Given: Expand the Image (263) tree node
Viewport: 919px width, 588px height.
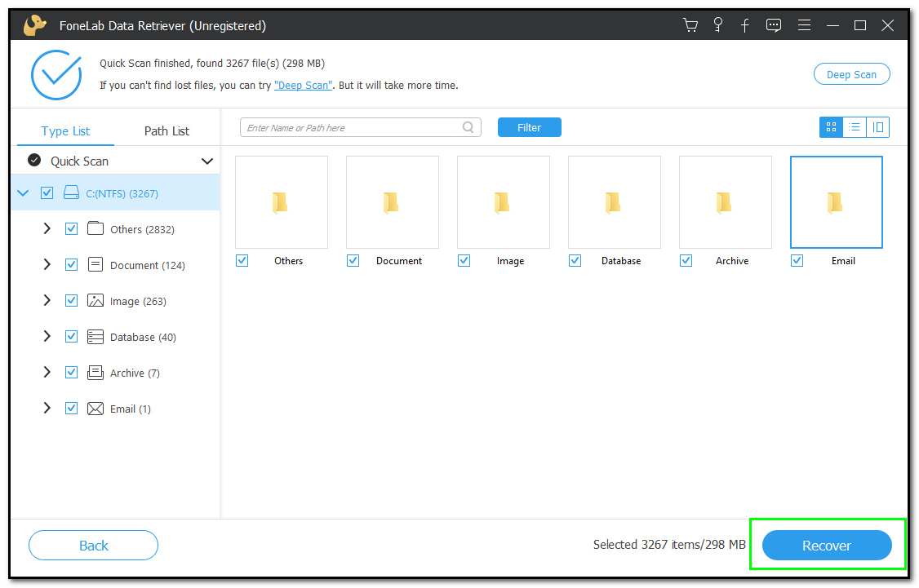Looking at the screenshot, I should [47, 300].
